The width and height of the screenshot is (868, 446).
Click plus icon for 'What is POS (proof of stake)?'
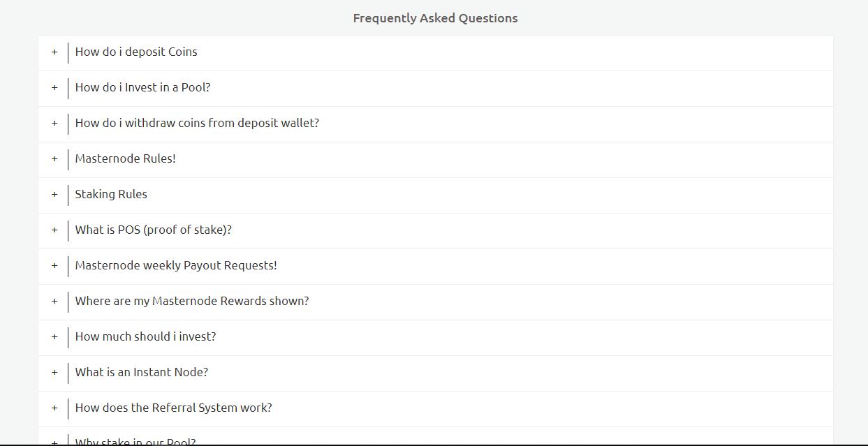point(54,230)
